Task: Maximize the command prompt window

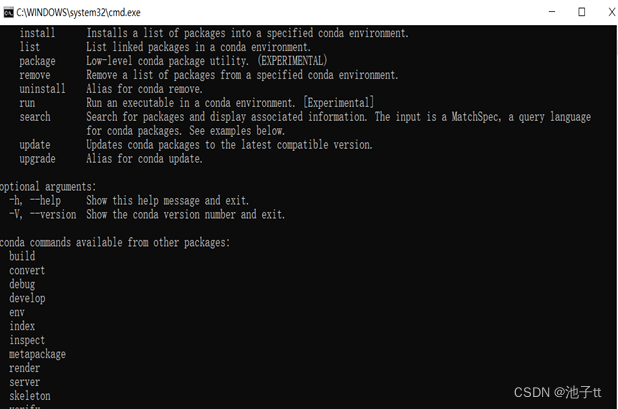Action: pos(581,12)
